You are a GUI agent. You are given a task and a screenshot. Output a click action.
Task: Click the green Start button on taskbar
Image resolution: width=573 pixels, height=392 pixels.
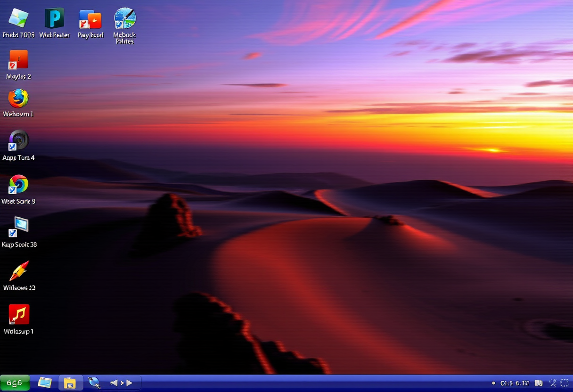coord(15,383)
